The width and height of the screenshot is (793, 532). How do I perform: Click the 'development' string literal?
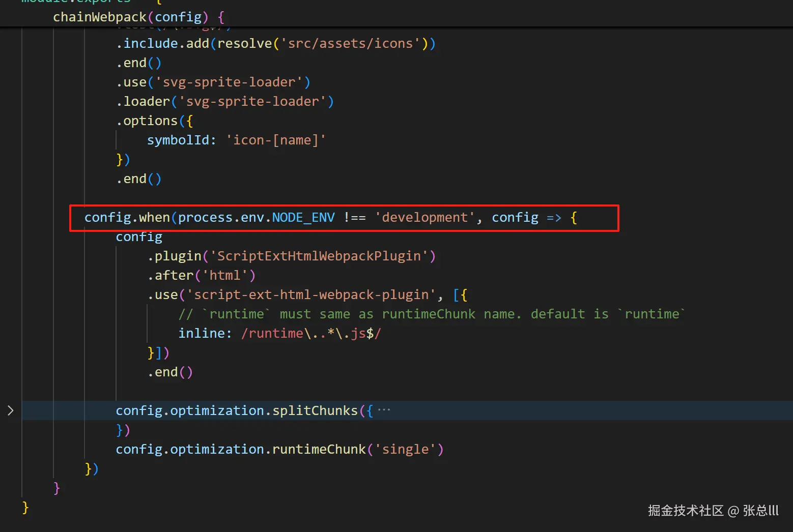tap(425, 217)
